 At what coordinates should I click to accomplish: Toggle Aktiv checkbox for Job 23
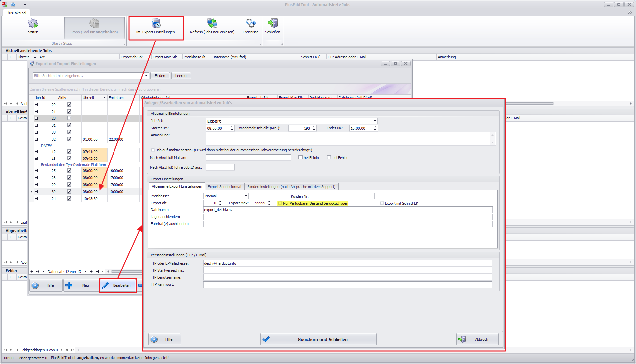(x=69, y=118)
